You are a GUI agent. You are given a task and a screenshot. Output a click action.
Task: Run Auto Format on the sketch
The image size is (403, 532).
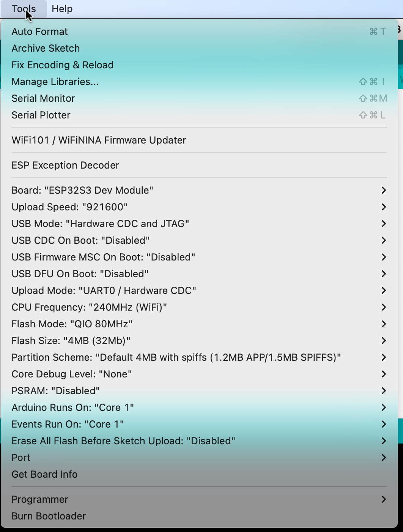pos(39,32)
